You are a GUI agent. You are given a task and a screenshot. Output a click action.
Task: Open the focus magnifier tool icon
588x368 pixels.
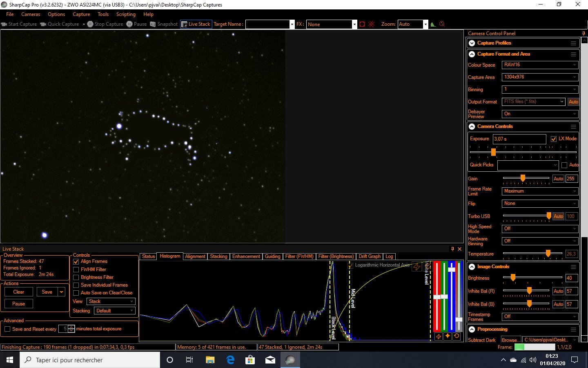tap(442, 24)
